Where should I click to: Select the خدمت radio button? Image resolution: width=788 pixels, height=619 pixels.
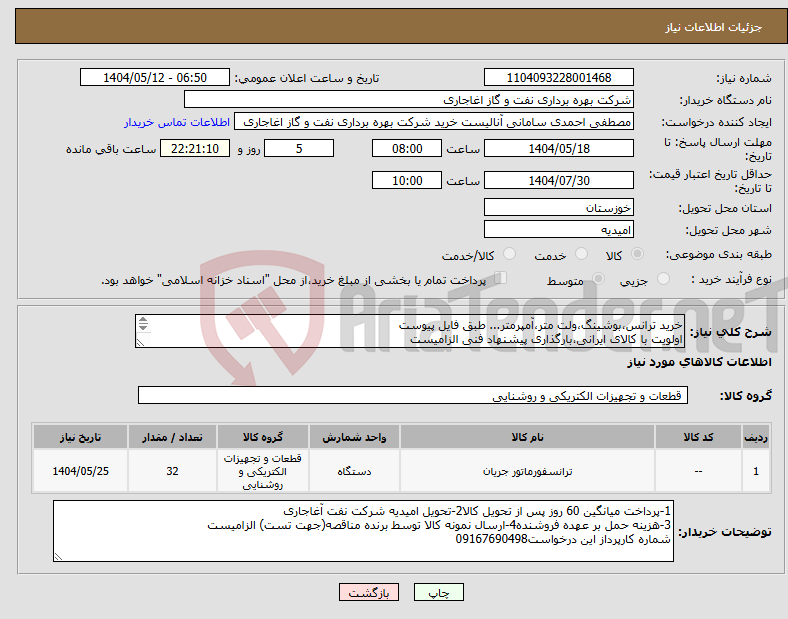tap(581, 254)
